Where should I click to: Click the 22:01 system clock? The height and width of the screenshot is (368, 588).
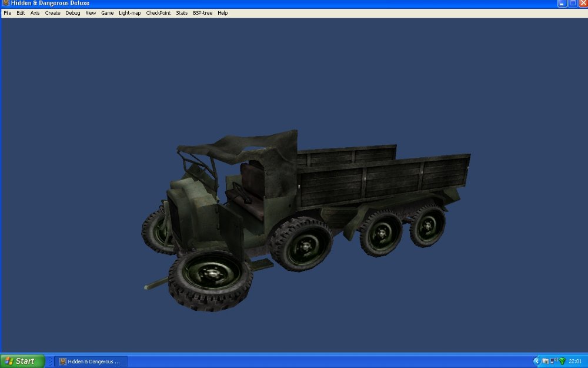click(575, 362)
